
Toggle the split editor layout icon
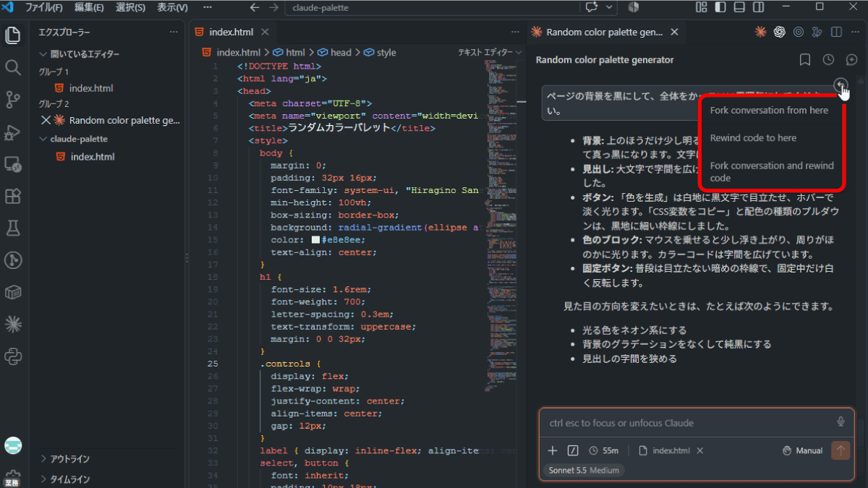[x=836, y=32]
